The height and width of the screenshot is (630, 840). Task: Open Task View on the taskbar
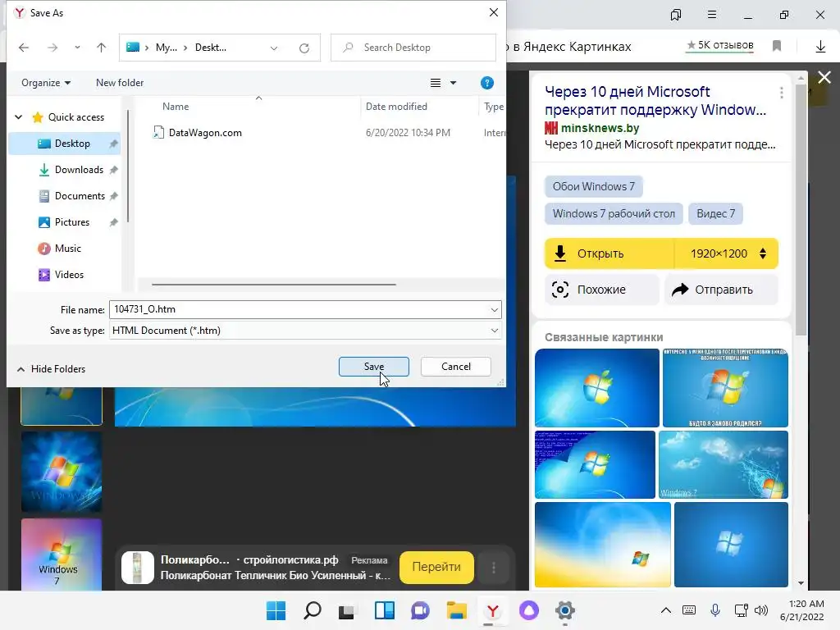347,610
